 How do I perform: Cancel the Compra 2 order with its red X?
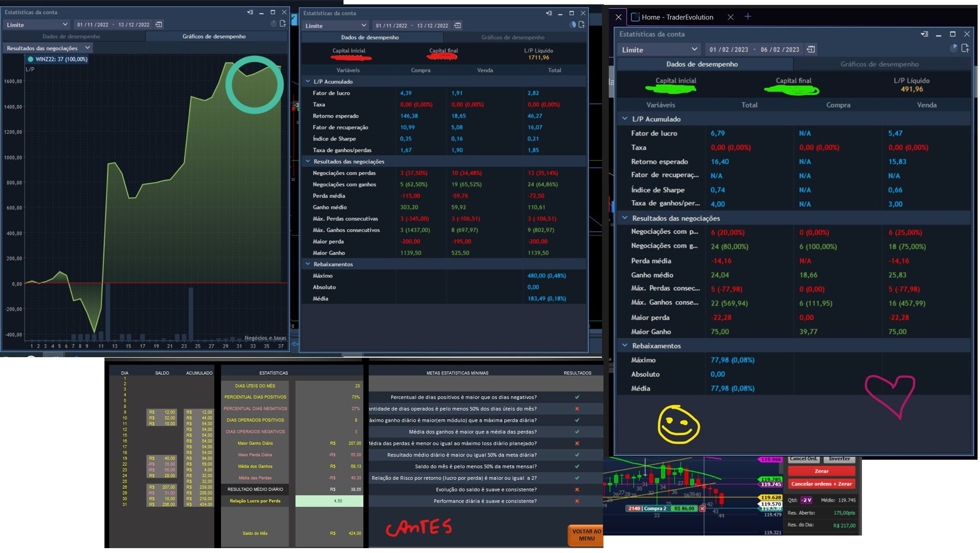(x=702, y=508)
